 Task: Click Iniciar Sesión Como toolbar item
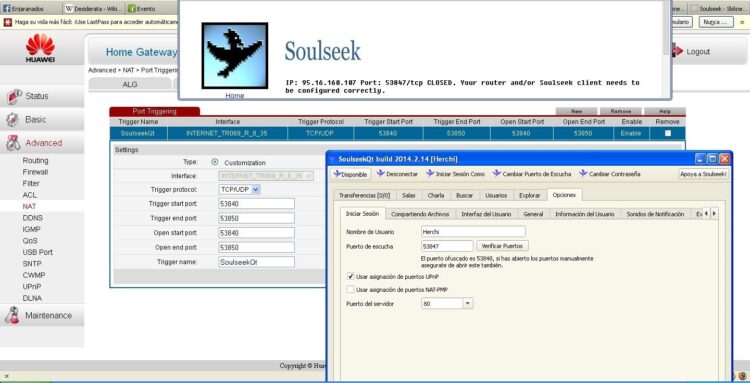pyautogui.click(x=455, y=174)
